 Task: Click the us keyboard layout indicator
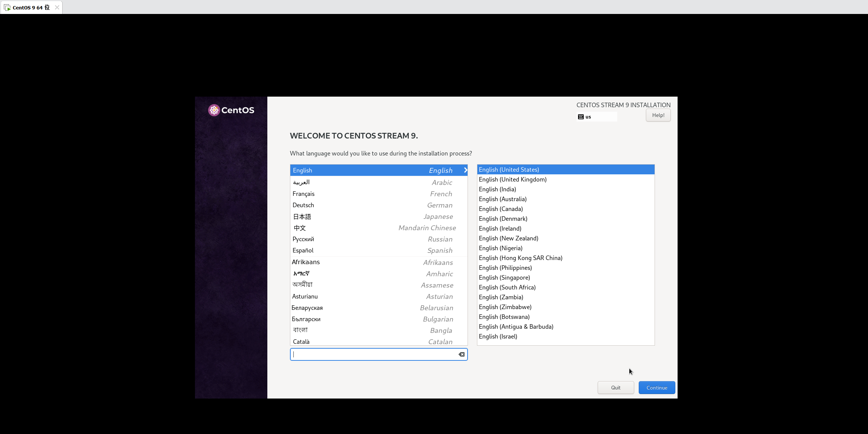[588, 117]
